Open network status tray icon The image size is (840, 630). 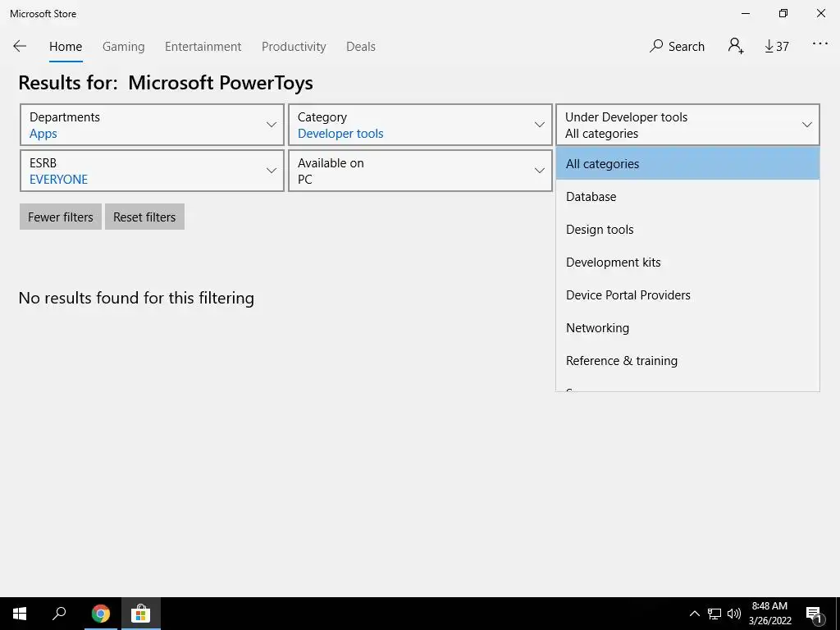714,614
